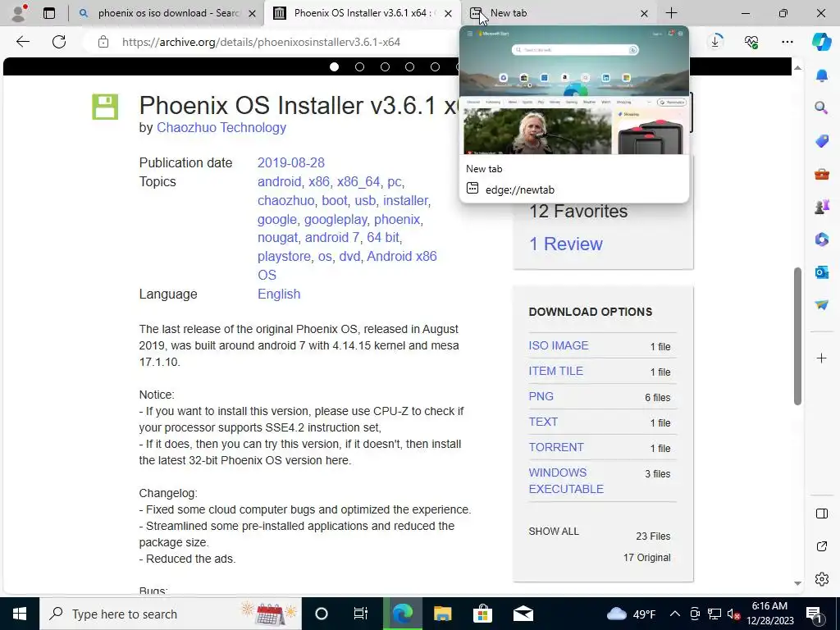840x630 pixels.
Task: Show hidden system tray icons
Action: pyautogui.click(x=675, y=614)
